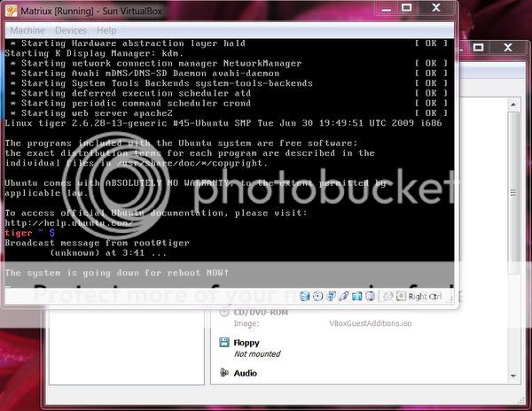Click the 'Starting web server apache2' line

(x=91, y=113)
